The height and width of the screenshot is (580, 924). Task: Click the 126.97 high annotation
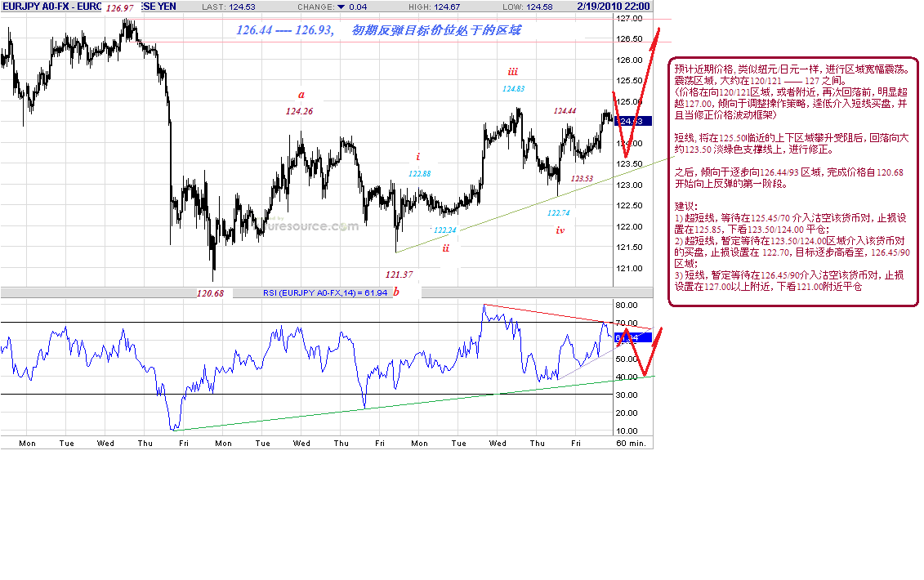tap(119, 8)
